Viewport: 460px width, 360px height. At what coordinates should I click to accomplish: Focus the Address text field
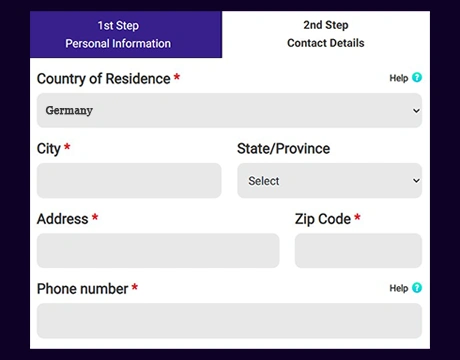[x=158, y=250]
